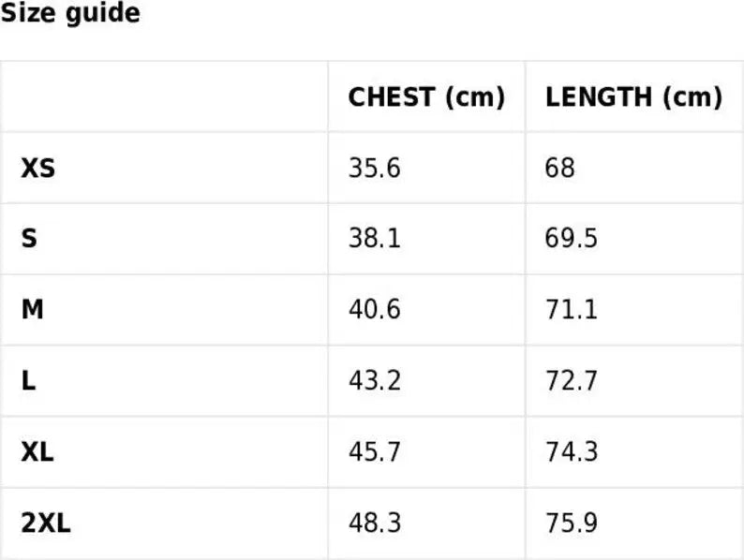Screen dimensions: 744x560
Task: Select the XS chest value 35.6
Action: click(375, 168)
